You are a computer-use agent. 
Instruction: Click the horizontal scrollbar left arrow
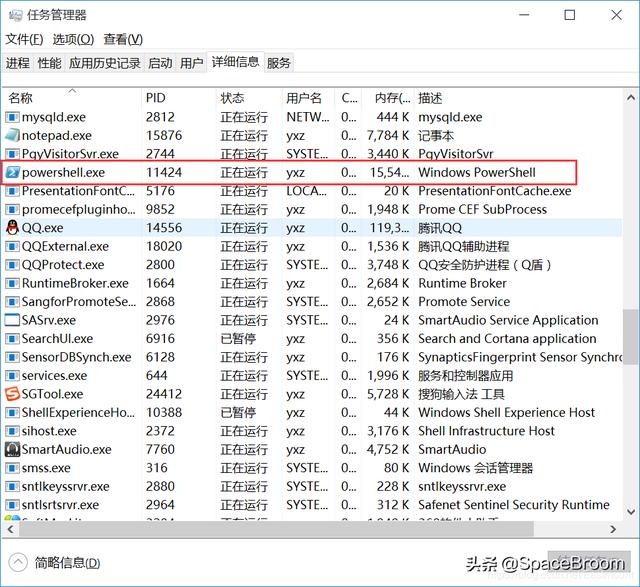pos(10,529)
